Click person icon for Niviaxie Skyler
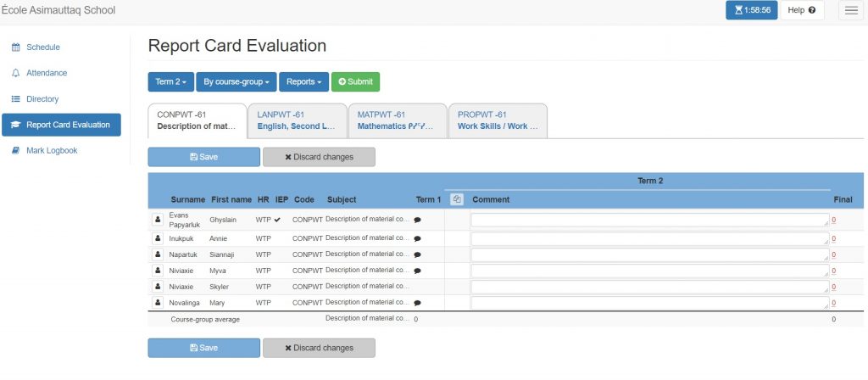This screenshot has width=868, height=380. (158, 287)
